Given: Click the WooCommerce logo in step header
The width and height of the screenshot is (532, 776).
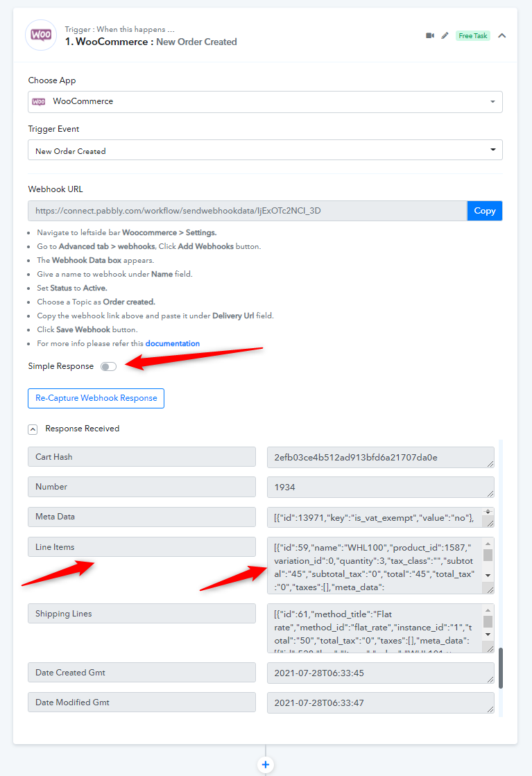Looking at the screenshot, I should (x=41, y=35).
